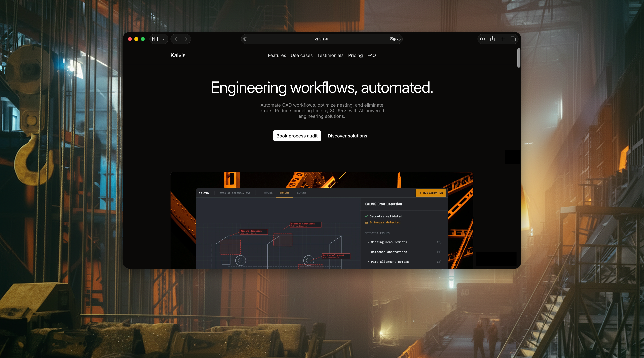Open the share icon menu
This screenshot has width=644, height=358.
pos(492,39)
